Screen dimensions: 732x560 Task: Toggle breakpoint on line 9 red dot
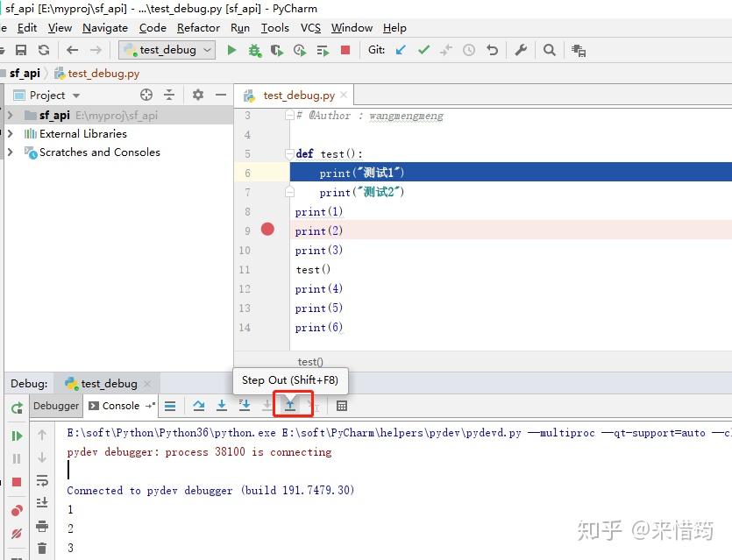point(267,229)
